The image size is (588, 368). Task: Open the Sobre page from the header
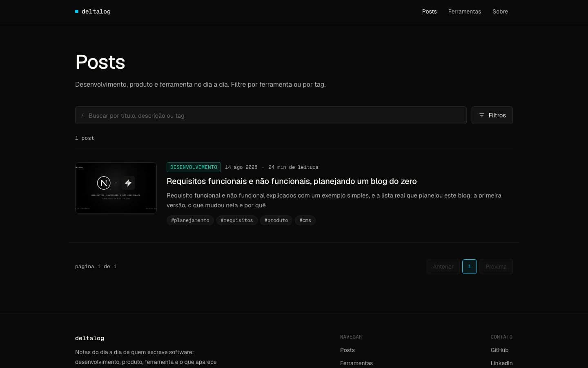(x=500, y=11)
